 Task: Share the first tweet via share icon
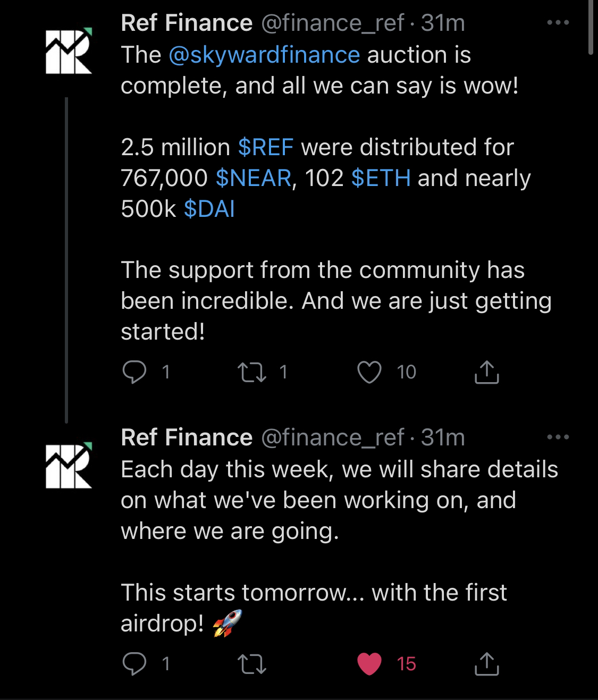point(486,372)
